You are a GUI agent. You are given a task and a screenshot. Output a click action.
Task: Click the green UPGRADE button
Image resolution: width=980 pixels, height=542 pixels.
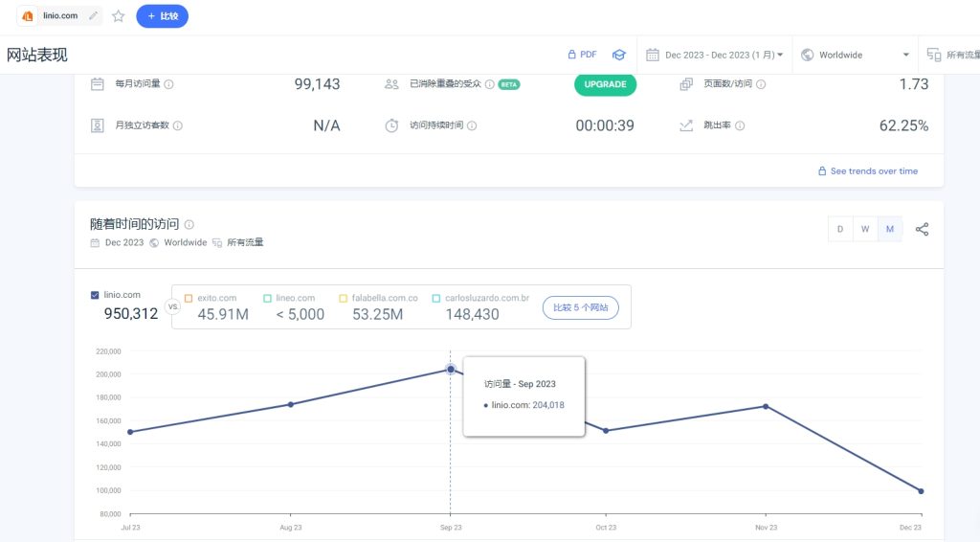tap(605, 84)
